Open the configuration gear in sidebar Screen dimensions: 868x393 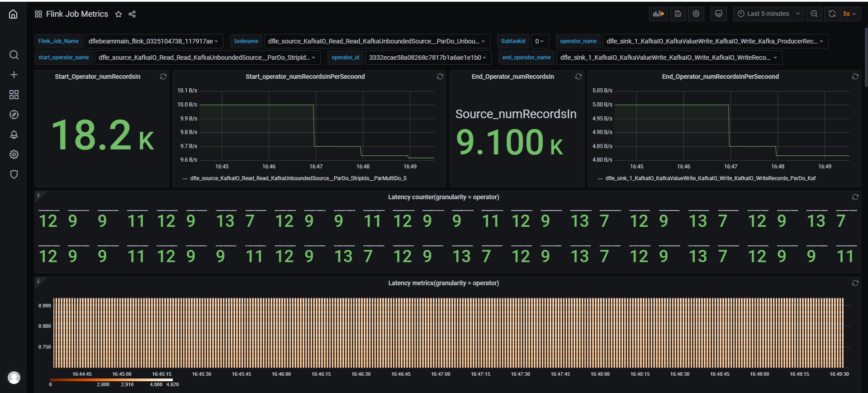click(14, 154)
